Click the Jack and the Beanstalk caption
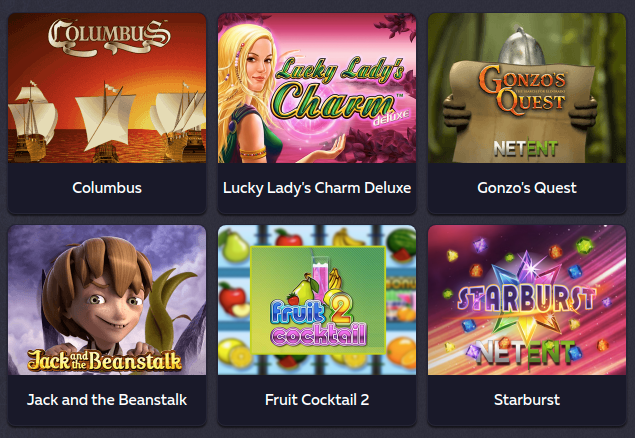 coord(107,400)
